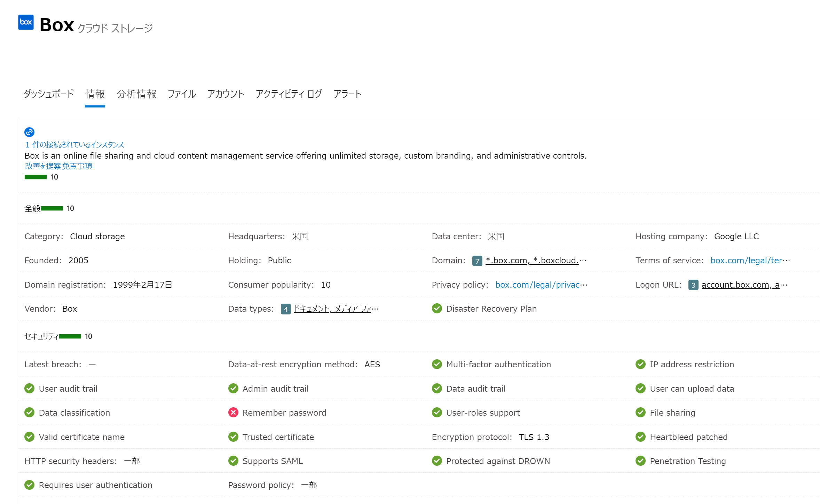Image resolution: width=820 pixels, height=504 pixels.
Task: Switch to the アクティビティ ログ tab
Action: tap(288, 94)
